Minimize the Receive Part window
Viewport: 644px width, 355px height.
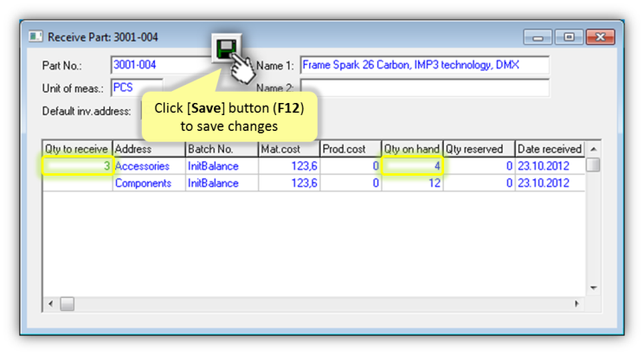pyautogui.click(x=538, y=37)
